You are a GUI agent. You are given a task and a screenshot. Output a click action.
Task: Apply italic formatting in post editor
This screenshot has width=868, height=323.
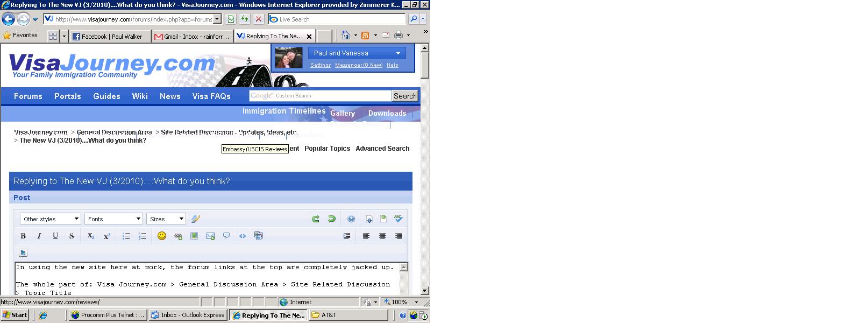click(39, 236)
